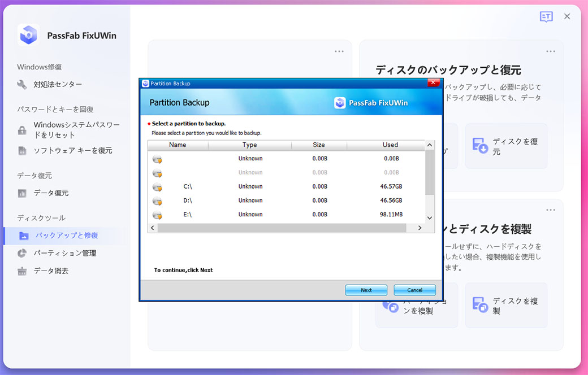Open the three-dot menu on the backup card
Image resolution: width=588 pixels, height=375 pixels.
point(551,51)
